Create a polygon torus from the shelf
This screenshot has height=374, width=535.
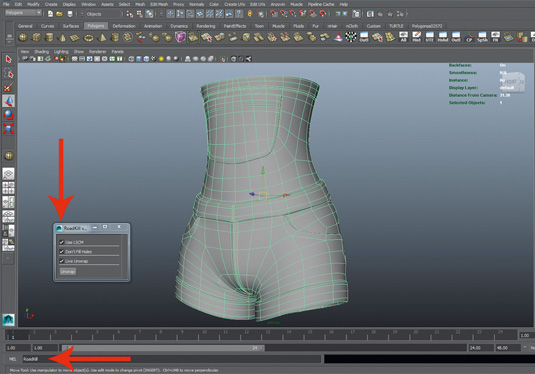click(x=88, y=37)
